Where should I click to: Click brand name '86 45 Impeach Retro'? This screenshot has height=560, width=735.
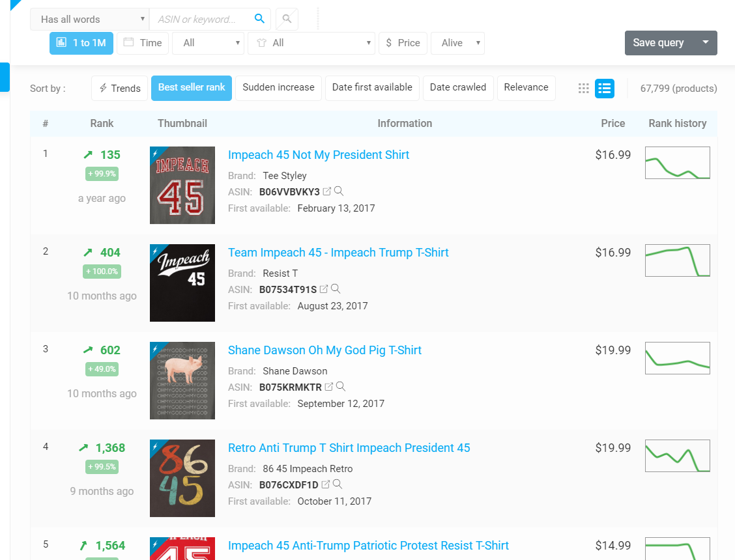click(x=308, y=469)
